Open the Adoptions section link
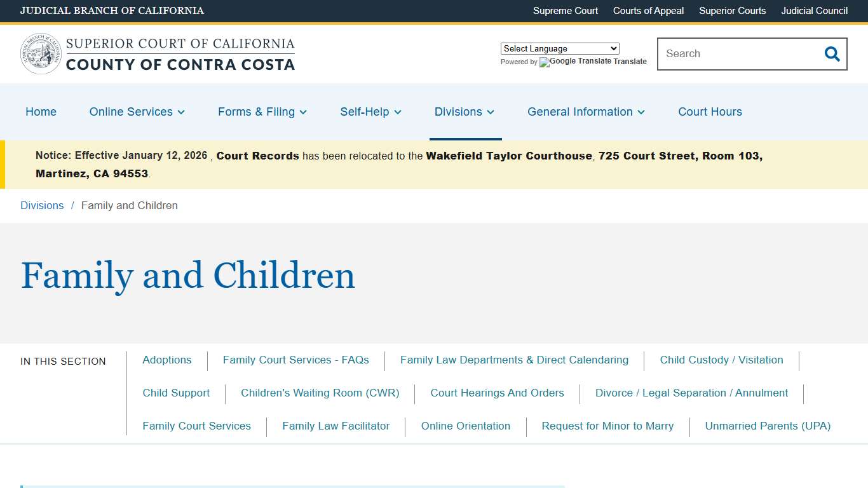Viewport: 868px width, 488px height. tap(166, 360)
